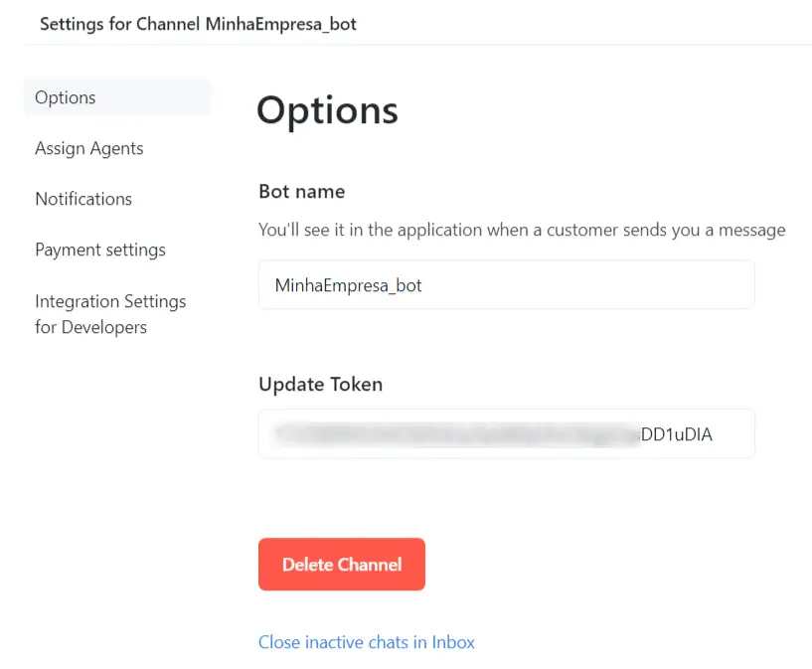Click the Bot name input field
This screenshot has height=669, width=812.
506,285
